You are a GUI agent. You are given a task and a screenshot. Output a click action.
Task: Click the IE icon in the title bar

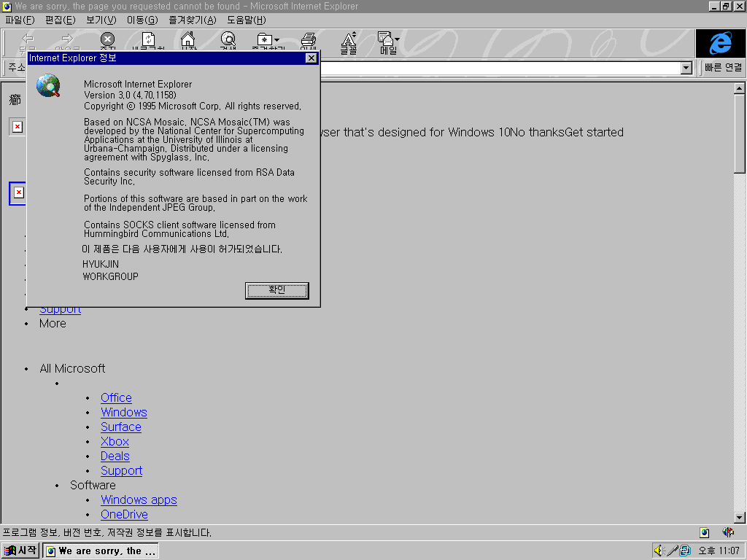click(7, 6)
